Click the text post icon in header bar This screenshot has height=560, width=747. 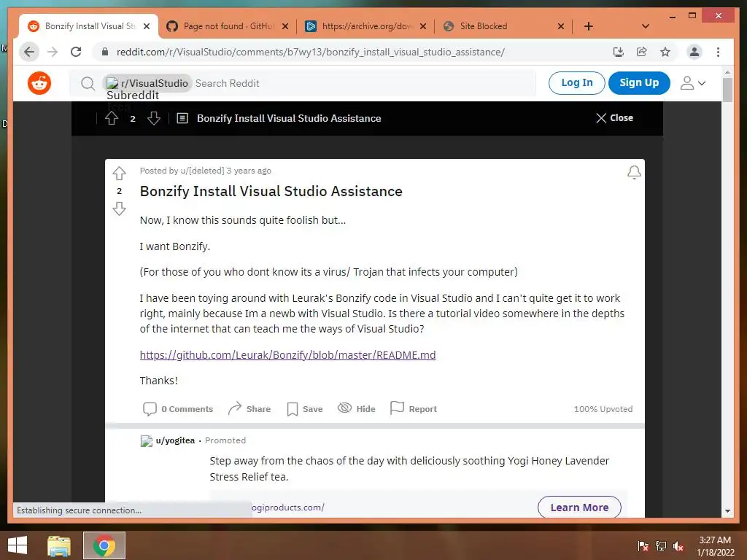182,118
